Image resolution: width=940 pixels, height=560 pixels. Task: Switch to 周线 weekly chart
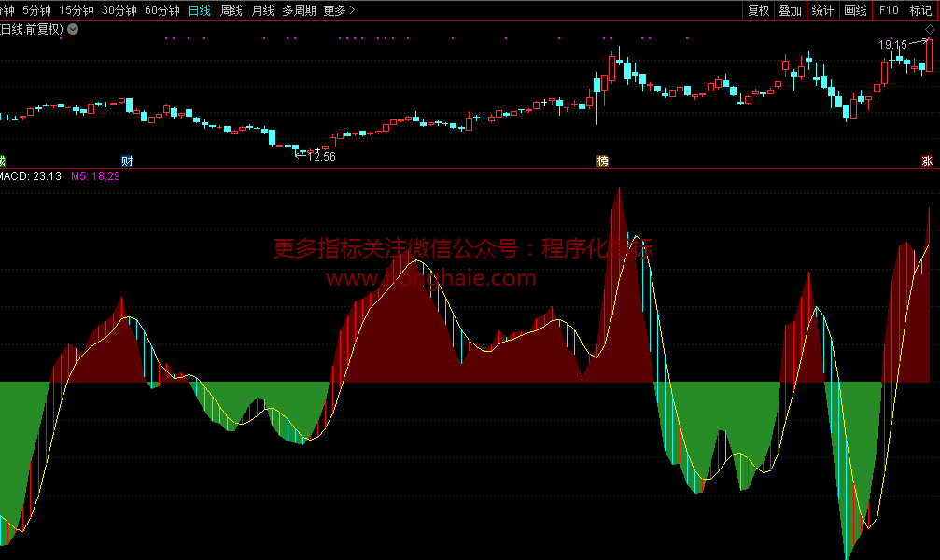231,10
